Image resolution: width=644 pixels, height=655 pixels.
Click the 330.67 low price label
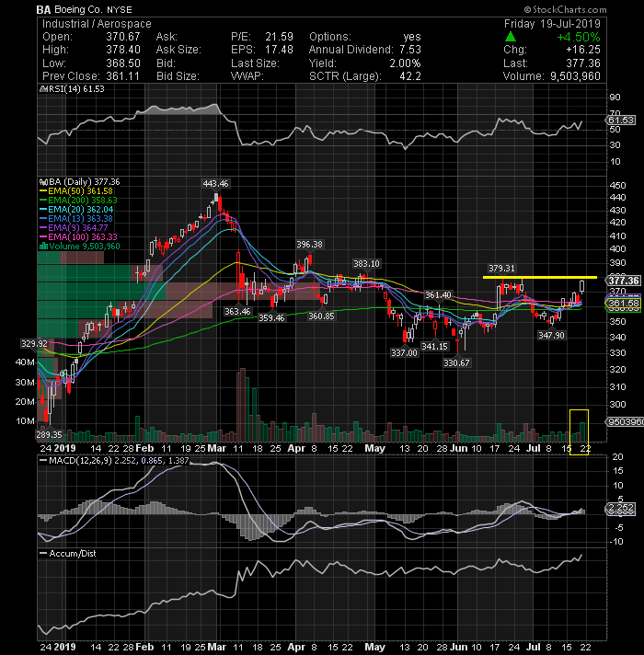(456, 363)
